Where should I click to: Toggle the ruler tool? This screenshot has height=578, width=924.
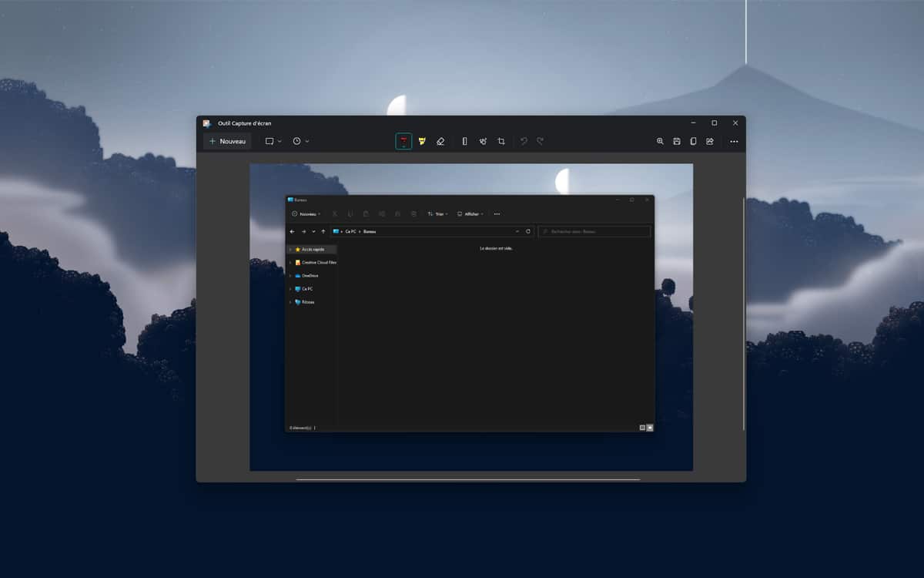pos(464,141)
